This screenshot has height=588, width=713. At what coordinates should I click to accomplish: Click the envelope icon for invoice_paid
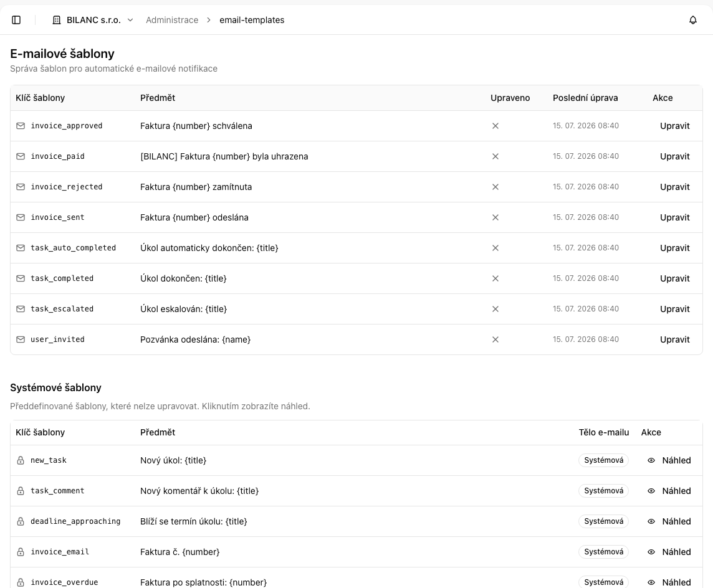pos(21,156)
